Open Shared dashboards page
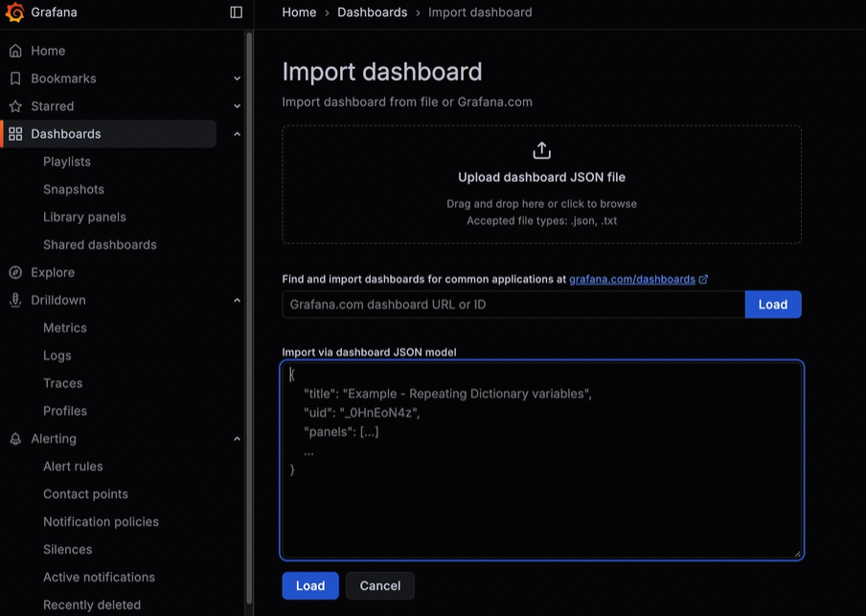The height and width of the screenshot is (616, 866). point(100,244)
